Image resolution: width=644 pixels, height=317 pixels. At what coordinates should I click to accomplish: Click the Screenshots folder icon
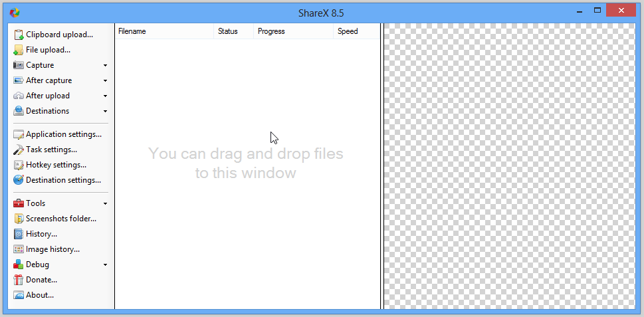[x=19, y=219]
